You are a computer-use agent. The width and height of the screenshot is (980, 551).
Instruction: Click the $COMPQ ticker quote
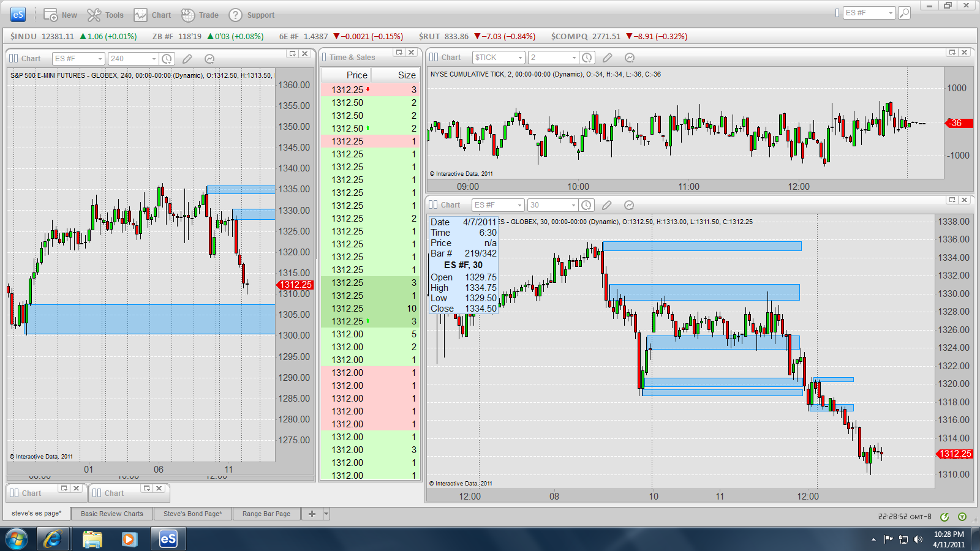pos(619,36)
